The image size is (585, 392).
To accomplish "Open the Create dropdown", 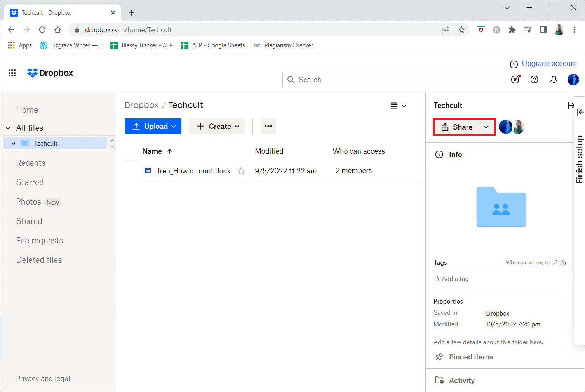I will (x=217, y=126).
